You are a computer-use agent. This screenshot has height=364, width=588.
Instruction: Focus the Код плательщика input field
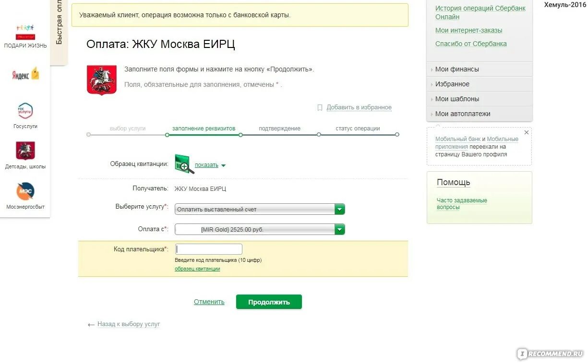(x=208, y=249)
